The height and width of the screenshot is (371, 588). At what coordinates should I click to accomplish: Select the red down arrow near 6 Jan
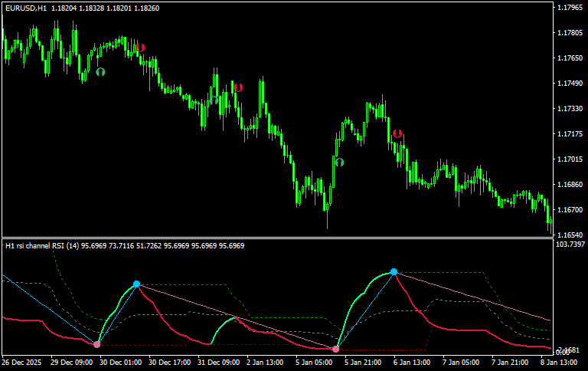[397, 133]
